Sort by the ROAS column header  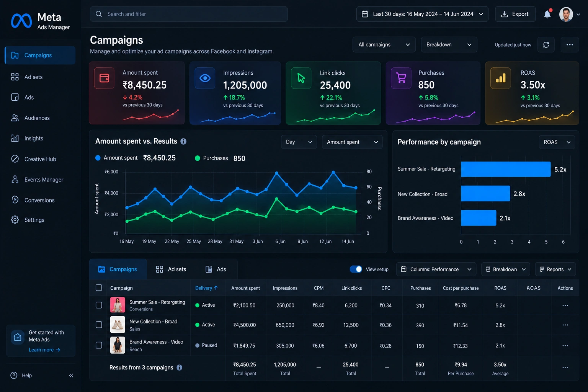point(500,288)
